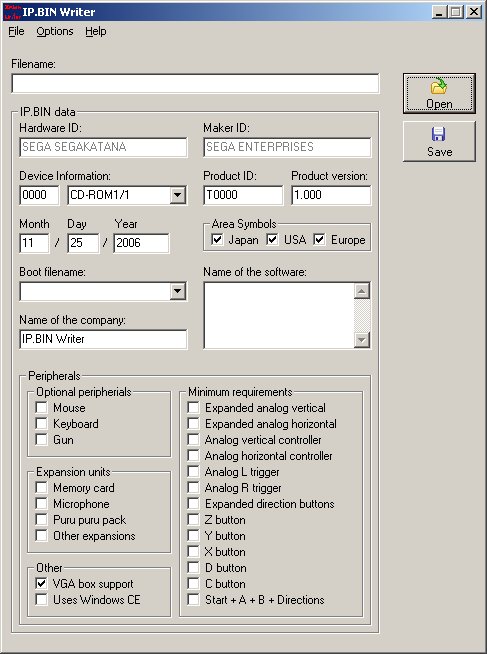Enable Analog L trigger requirement
The width and height of the screenshot is (487, 654).
(193, 472)
